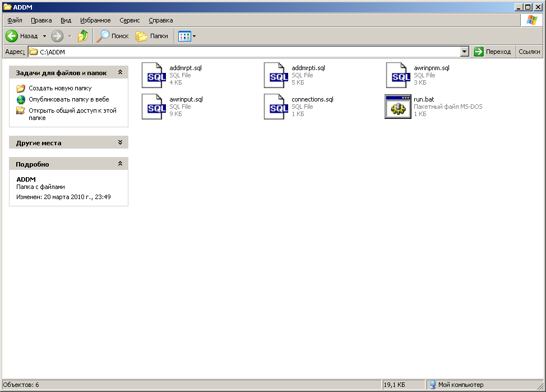The height and width of the screenshot is (392, 546).
Task: Open Back button history dropdown arrow
Action: 44,36
